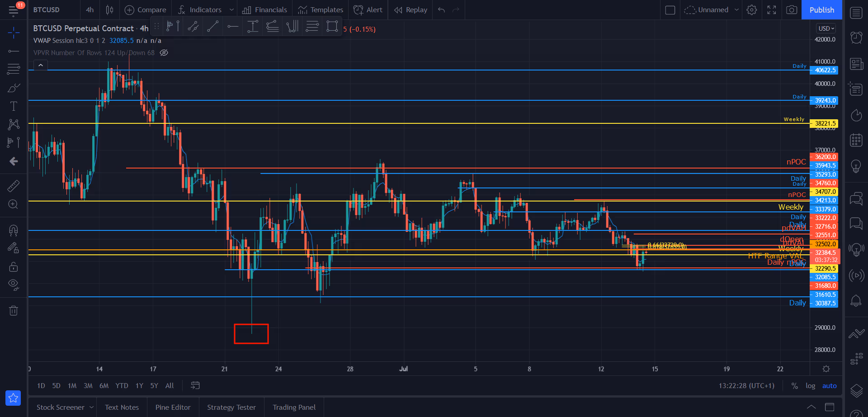
Task: Toggle auto scale mode
Action: point(829,386)
